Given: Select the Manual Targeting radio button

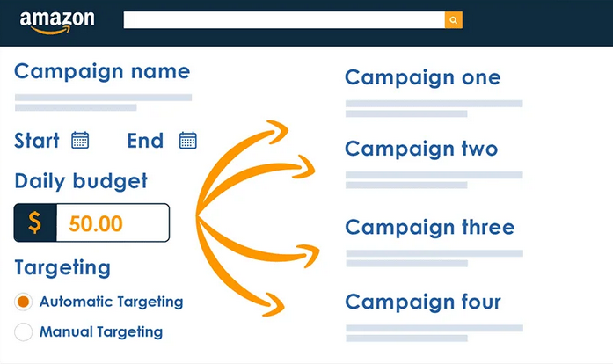Looking at the screenshot, I should pyautogui.click(x=24, y=332).
